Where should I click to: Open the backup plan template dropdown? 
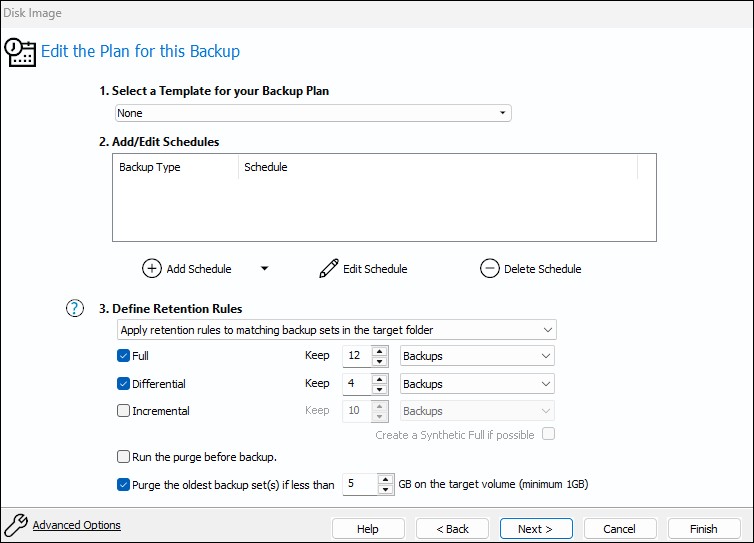click(x=313, y=113)
